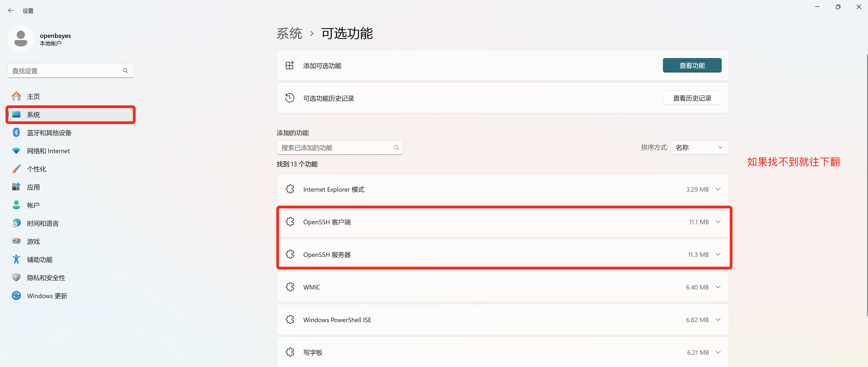This screenshot has width=868, height=367.
Task: Click the Windows 更新 sync icon
Action: (16, 296)
